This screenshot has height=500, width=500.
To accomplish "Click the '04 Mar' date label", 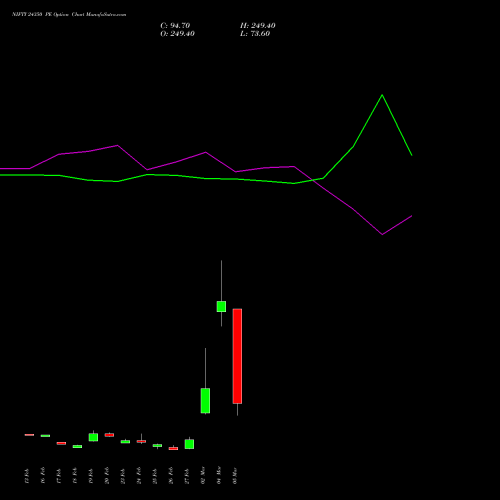I will (219, 475).
